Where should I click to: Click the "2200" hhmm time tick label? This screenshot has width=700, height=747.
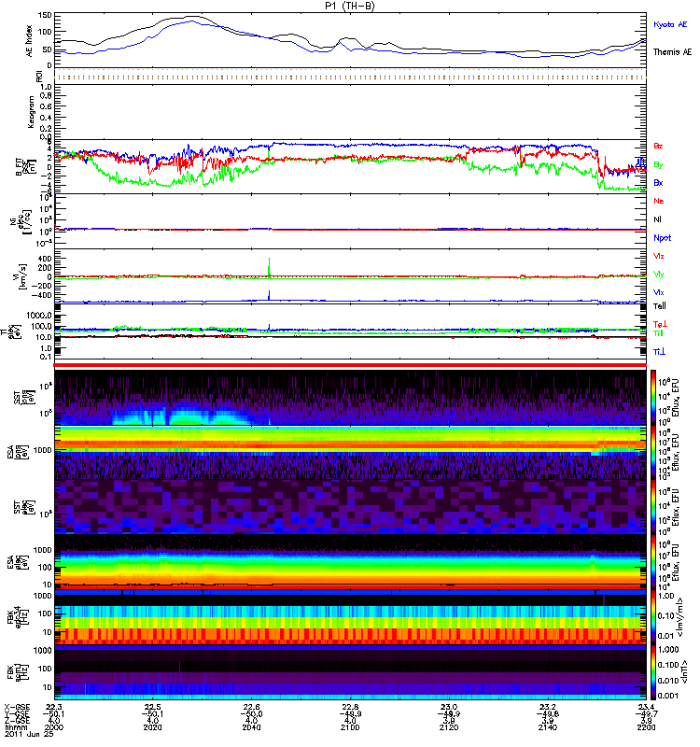[646, 727]
